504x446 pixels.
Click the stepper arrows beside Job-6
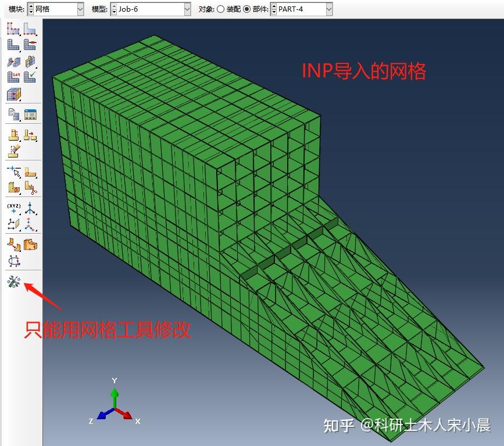114,9
